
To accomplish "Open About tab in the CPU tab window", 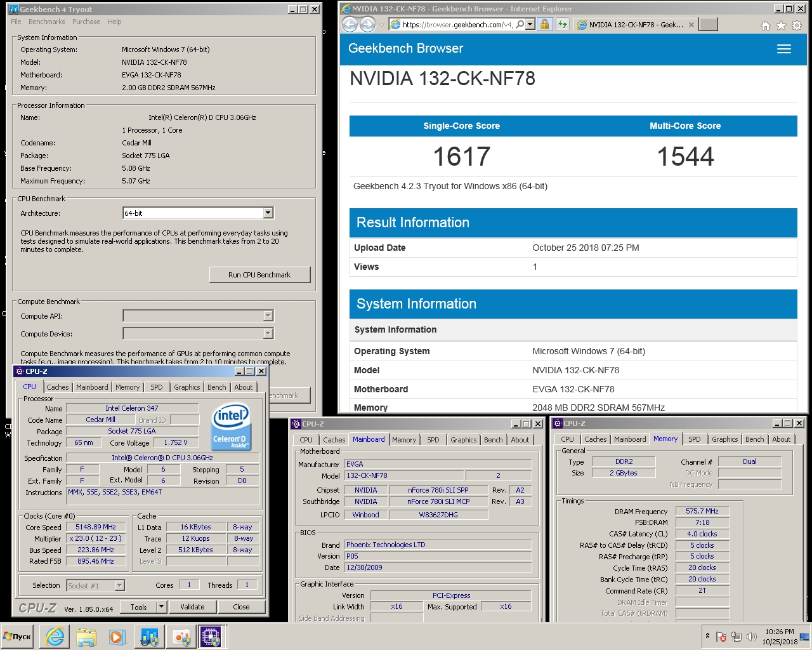I will (243, 387).
